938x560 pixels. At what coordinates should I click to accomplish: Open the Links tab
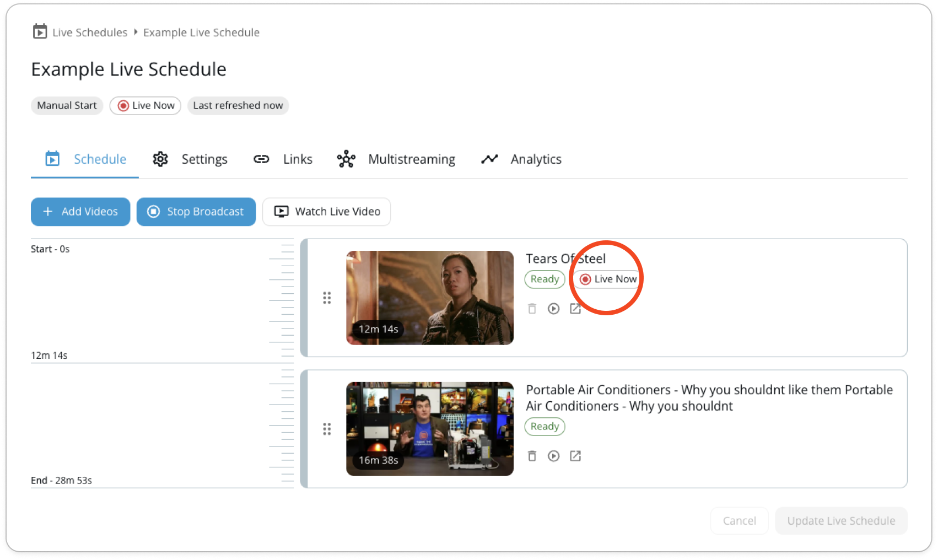click(x=283, y=159)
